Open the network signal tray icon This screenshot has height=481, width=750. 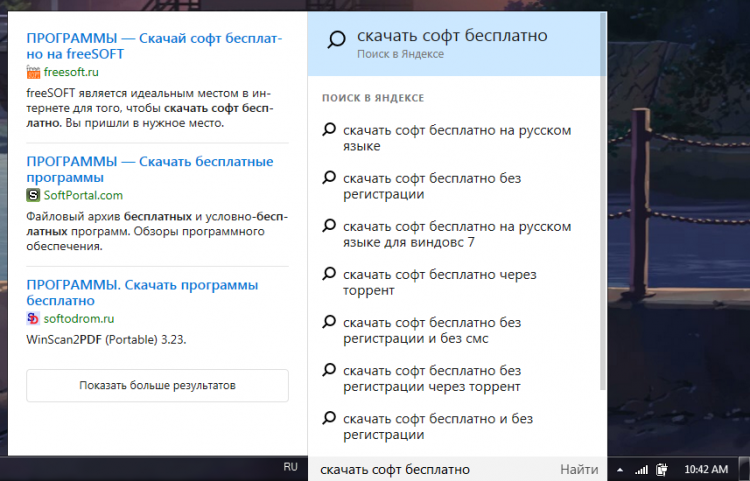click(x=641, y=469)
